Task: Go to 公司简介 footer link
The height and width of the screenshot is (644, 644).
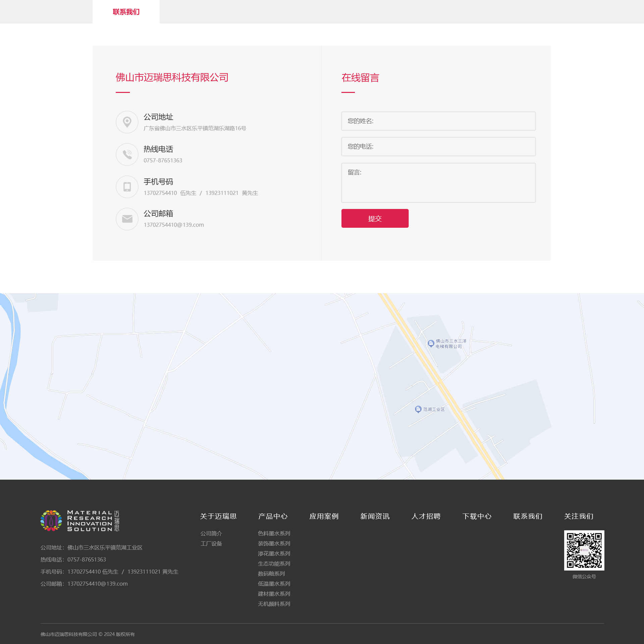Action: (x=211, y=533)
